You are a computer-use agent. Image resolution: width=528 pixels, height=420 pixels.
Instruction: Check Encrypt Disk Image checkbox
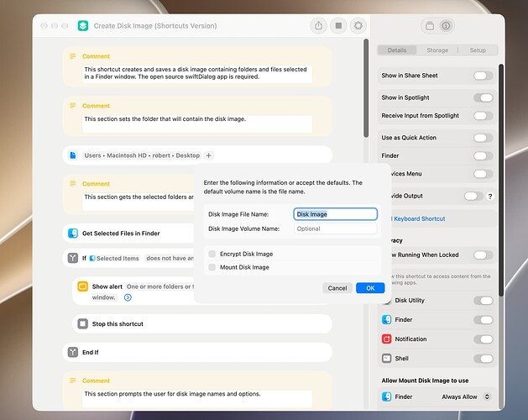212,254
